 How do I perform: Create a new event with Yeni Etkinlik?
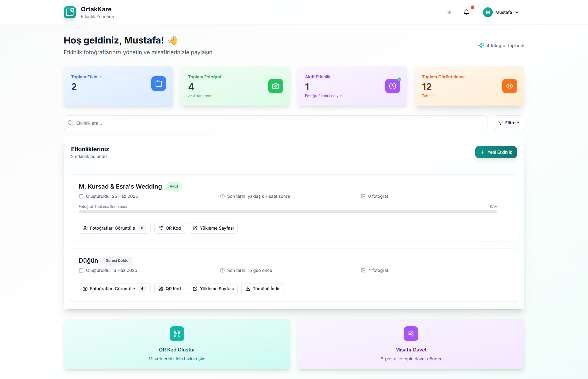(496, 152)
